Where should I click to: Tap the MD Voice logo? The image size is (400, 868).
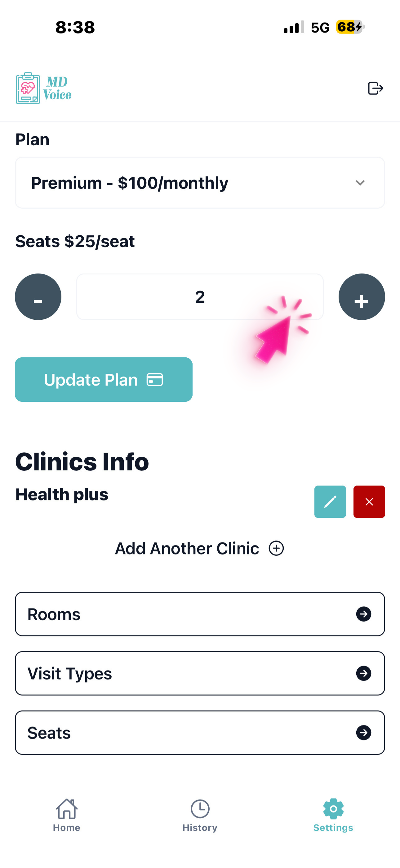click(x=44, y=88)
